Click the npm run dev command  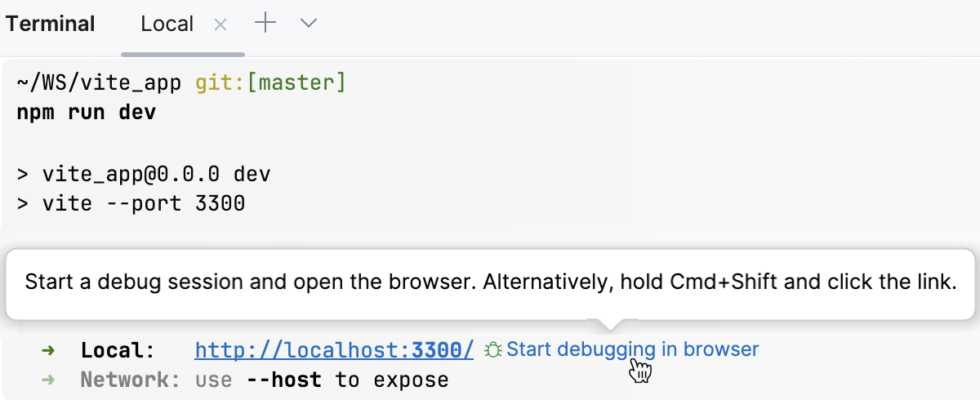tap(86, 112)
